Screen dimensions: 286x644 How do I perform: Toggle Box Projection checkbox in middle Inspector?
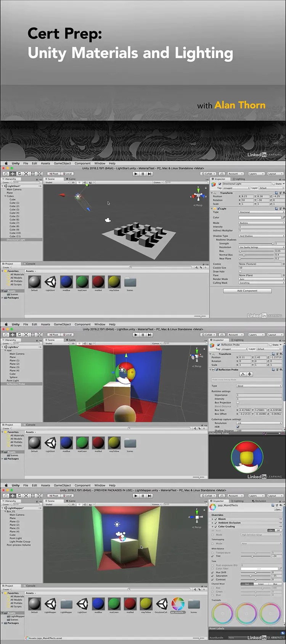click(238, 402)
